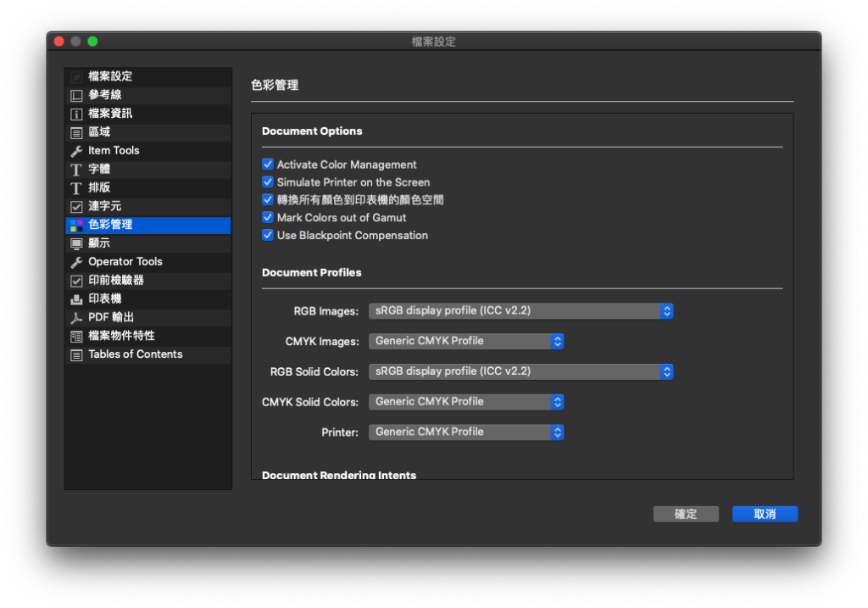This screenshot has height=608, width=868.
Task: Open the RGB Images profile dropdown
Action: (x=521, y=311)
